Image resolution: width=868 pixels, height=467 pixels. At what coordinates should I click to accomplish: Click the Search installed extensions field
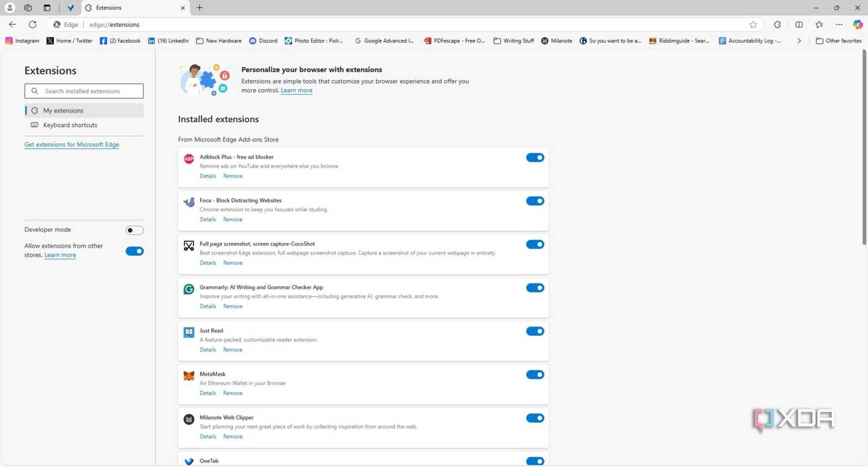[x=84, y=91]
